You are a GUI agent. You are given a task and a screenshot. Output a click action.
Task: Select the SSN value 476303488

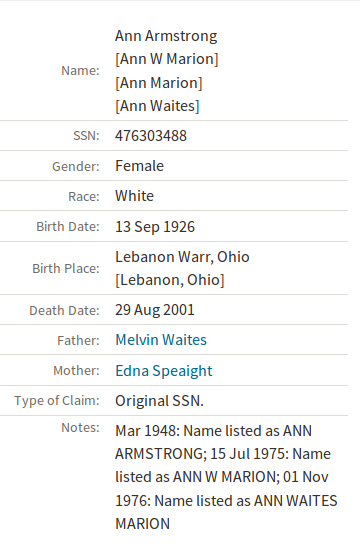click(x=151, y=136)
